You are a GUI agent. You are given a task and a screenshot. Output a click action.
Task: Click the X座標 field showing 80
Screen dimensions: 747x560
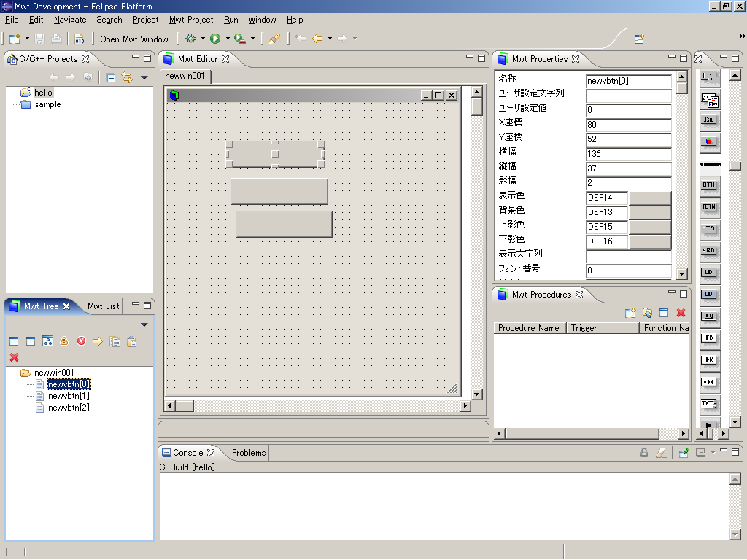[x=628, y=125]
